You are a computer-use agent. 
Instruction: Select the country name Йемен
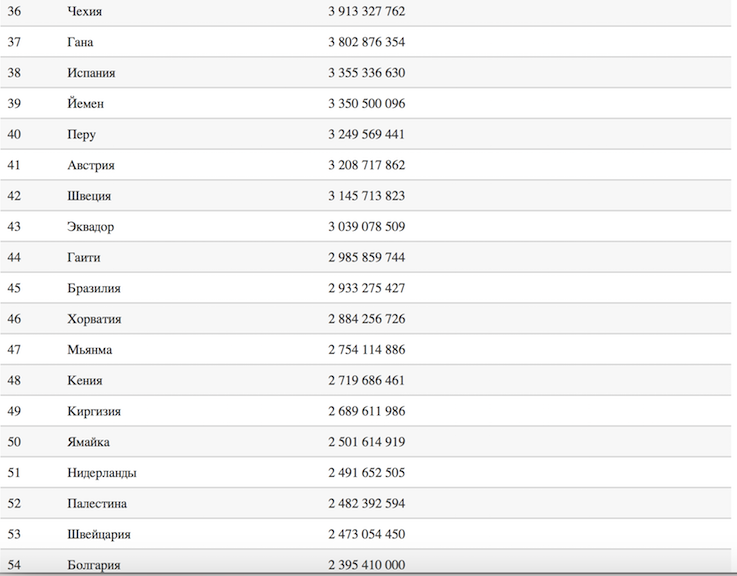(x=85, y=104)
